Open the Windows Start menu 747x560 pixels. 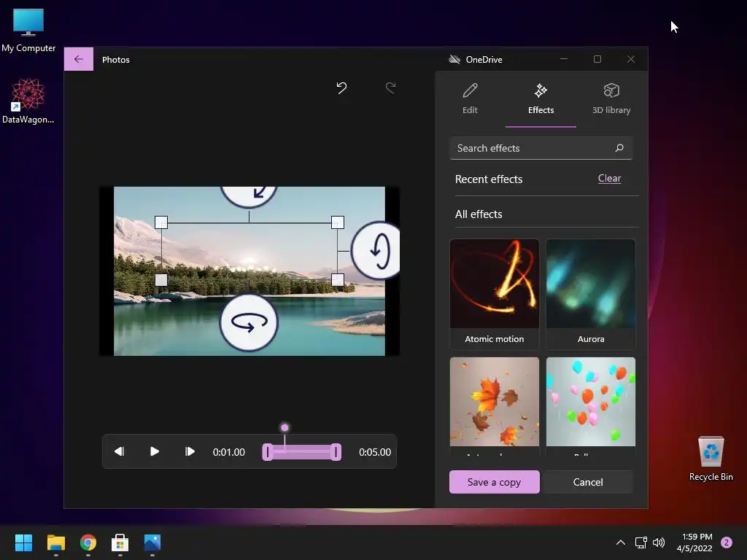coord(23,542)
